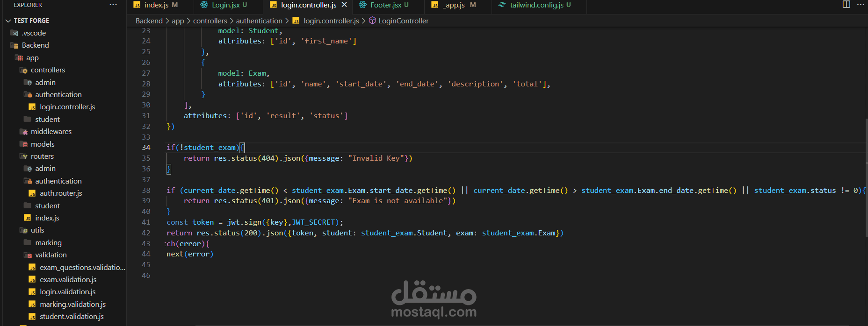This screenshot has height=326, width=868.
Task: Click JS icon of login.validation.js
Action: (32, 292)
